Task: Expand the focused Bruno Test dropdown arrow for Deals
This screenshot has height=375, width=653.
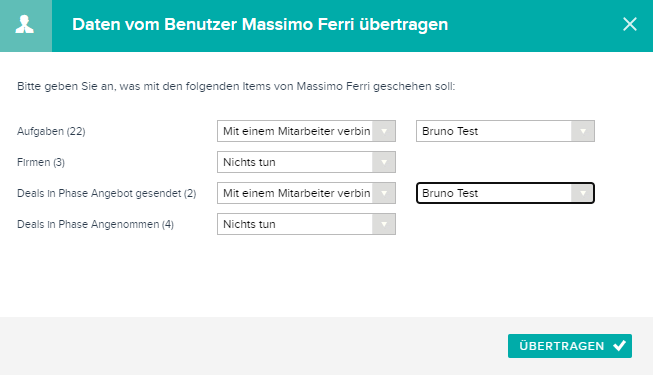Action: [583, 193]
